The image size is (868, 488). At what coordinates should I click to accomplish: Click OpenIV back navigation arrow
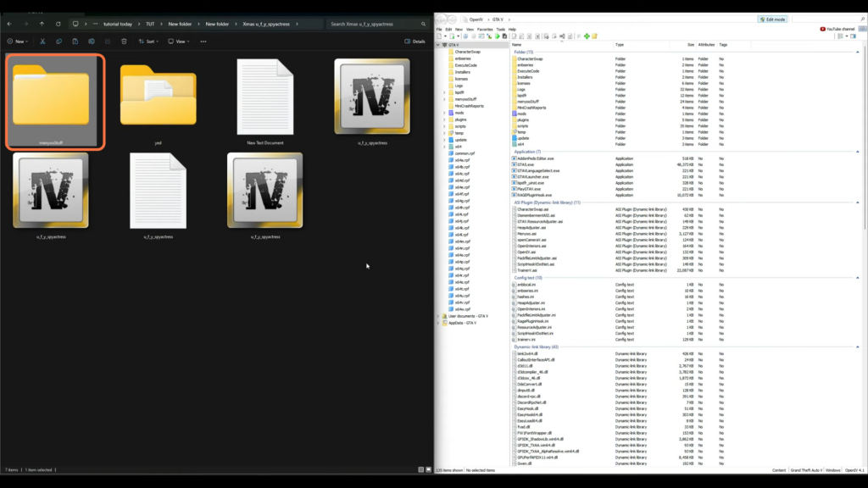point(441,19)
